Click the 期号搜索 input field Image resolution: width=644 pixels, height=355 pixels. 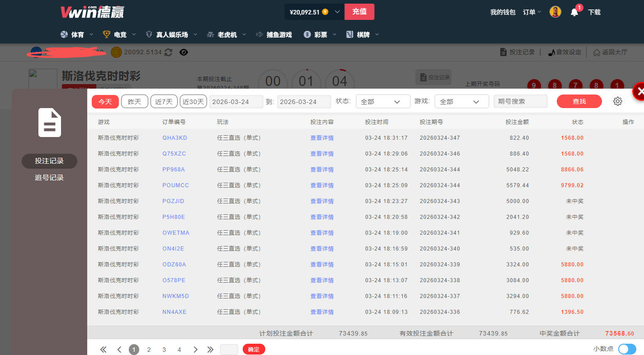click(x=520, y=102)
